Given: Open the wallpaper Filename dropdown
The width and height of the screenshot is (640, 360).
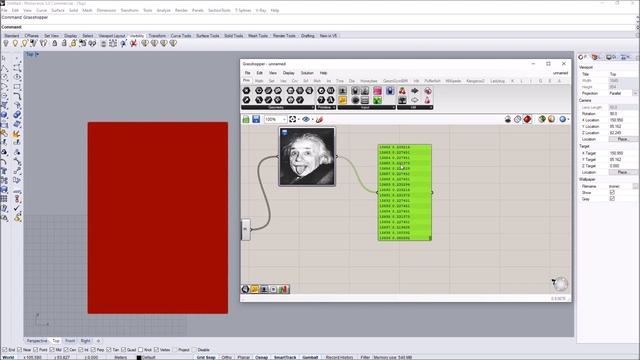Looking at the screenshot, I should coord(635,186).
